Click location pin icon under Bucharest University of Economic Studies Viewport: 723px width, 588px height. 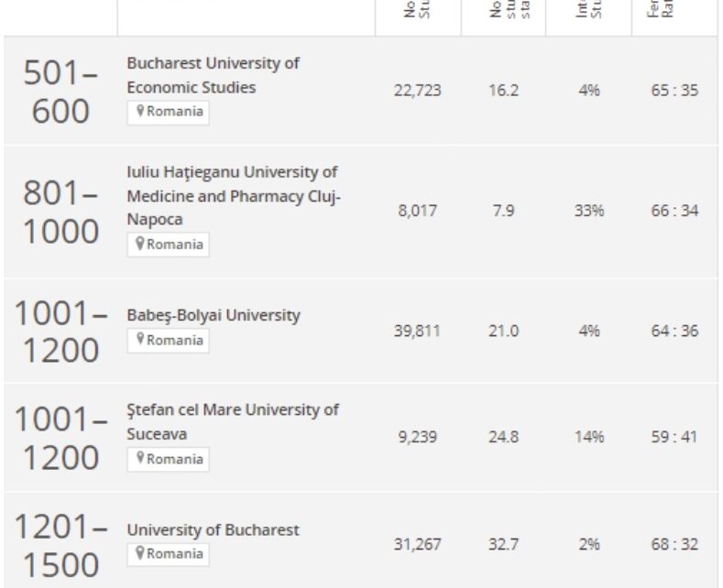(x=140, y=113)
